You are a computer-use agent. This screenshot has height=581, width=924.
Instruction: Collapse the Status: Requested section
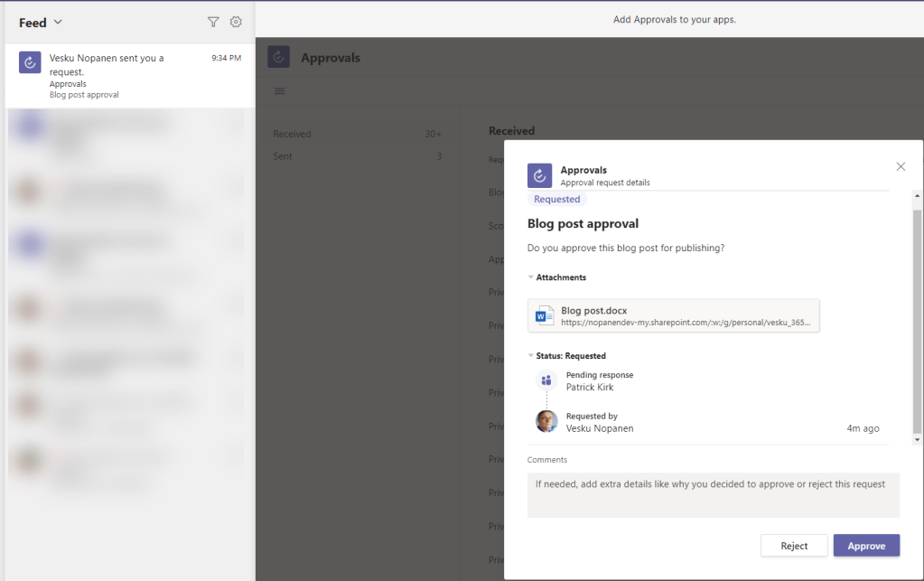(531, 356)
